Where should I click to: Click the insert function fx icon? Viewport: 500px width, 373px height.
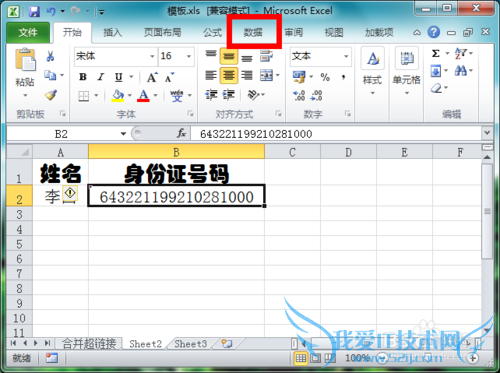[181, 133]
